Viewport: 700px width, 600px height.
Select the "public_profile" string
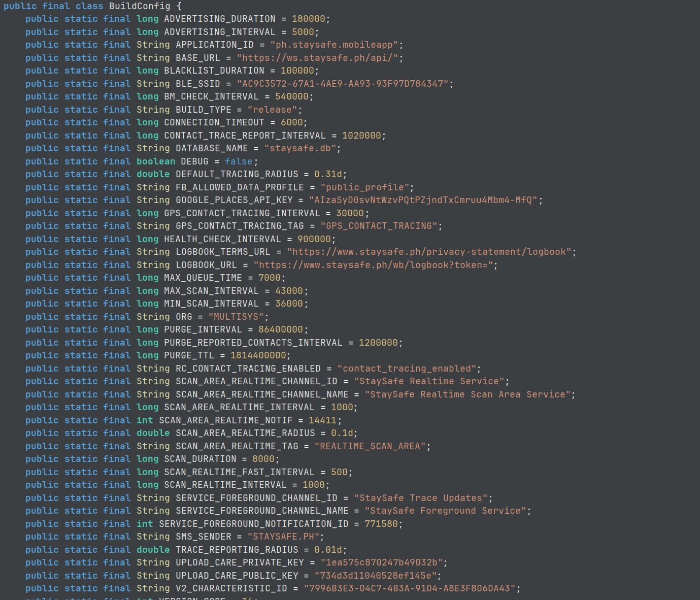click(x=365, y=187)
